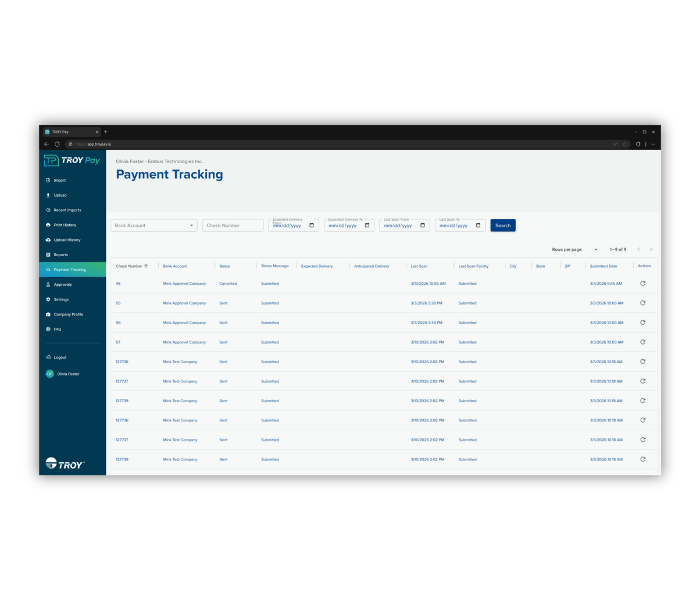The height and width of the screenshot is (600, 700).
Task: Open calendar for Expected Delivery From
Action: coord(312,225)
